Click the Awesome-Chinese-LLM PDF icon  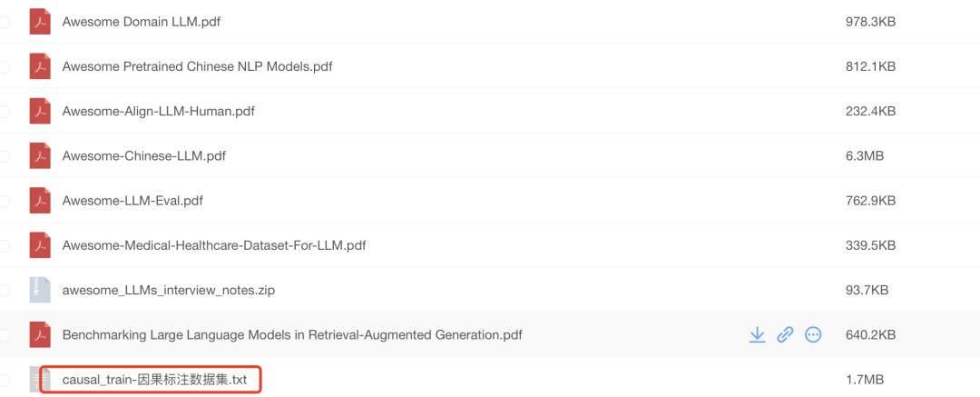pos(40,156)
